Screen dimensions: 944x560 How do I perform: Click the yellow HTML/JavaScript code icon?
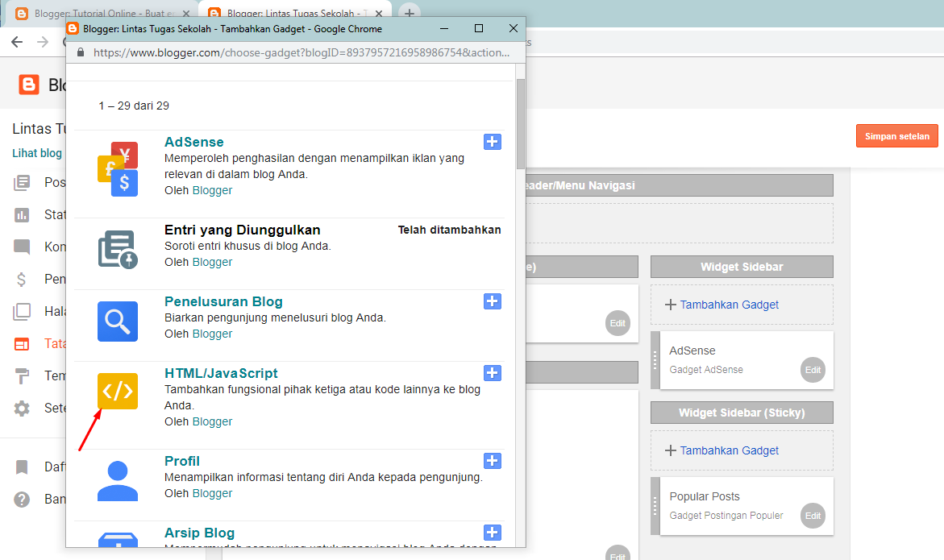(118, 391)
